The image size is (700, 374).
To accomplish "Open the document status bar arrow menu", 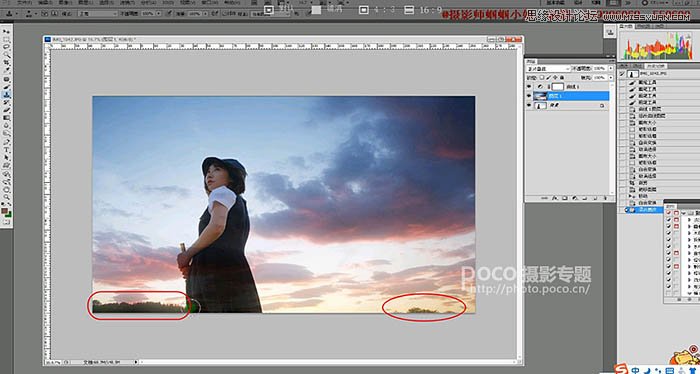I will (136, 362).
